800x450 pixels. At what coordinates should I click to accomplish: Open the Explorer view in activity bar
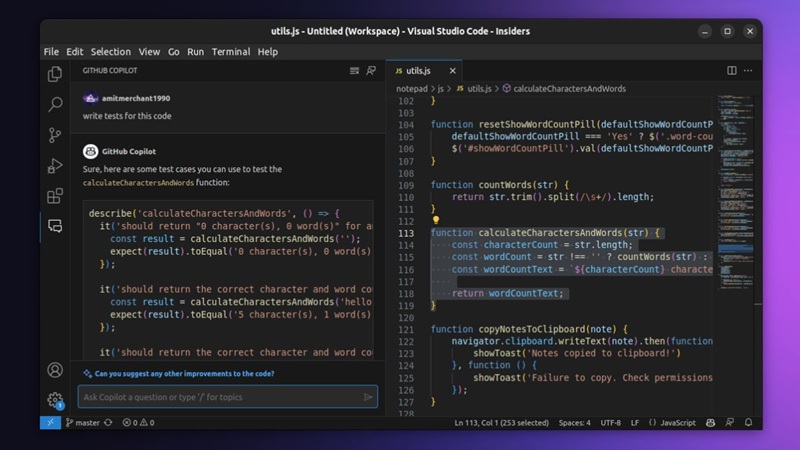pos(55,74)
